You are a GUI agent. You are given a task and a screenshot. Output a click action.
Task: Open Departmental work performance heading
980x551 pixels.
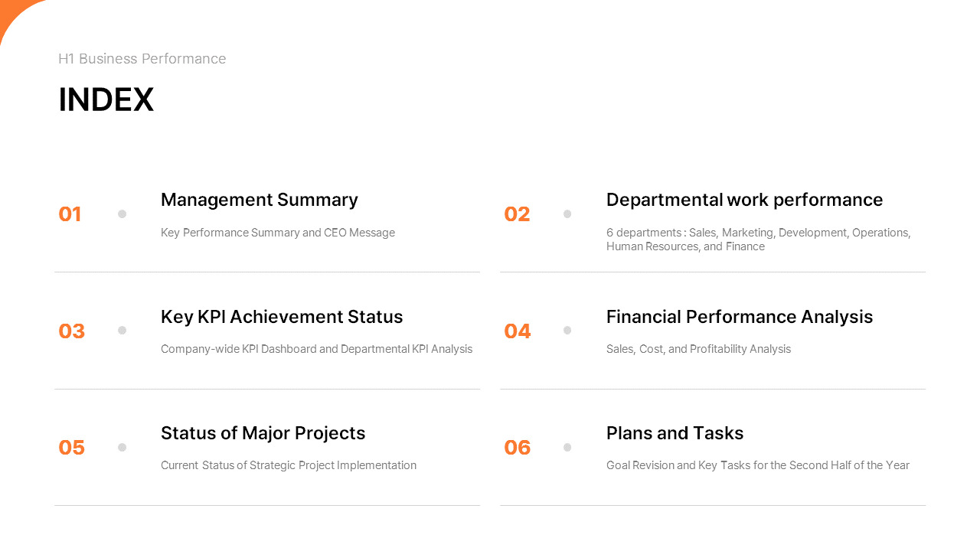tap(744, 200)
